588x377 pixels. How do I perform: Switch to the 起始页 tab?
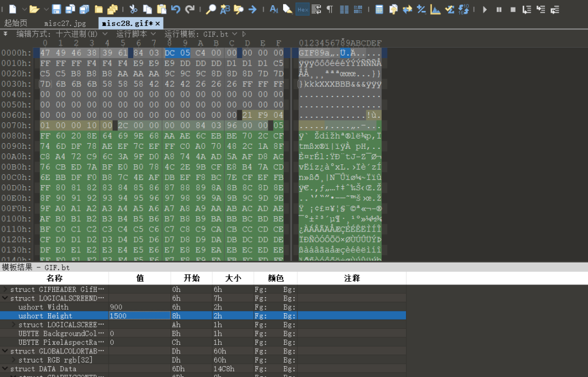point(16,23)
